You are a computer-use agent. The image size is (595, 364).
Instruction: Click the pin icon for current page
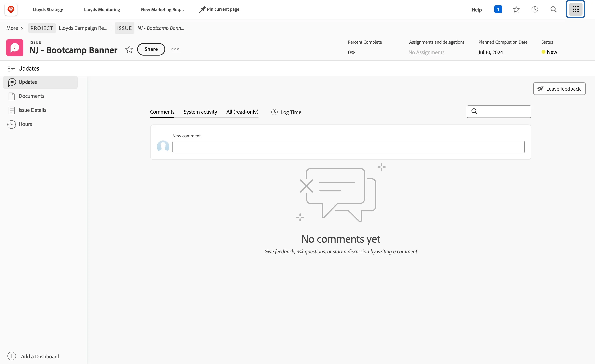202,9
